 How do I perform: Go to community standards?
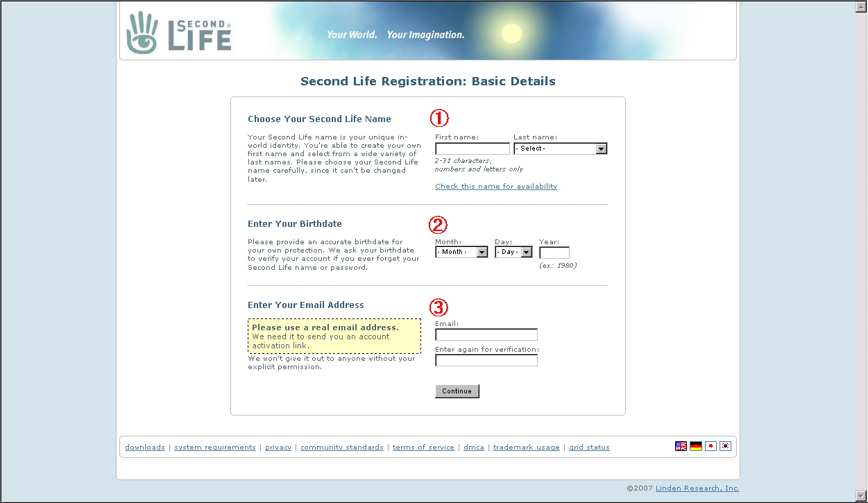(x=342, y=447)
